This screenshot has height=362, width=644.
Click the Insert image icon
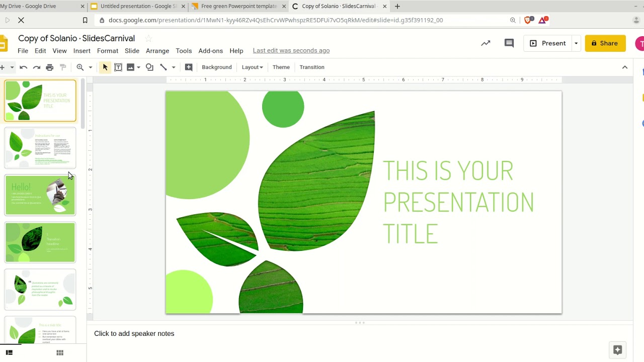131,67
